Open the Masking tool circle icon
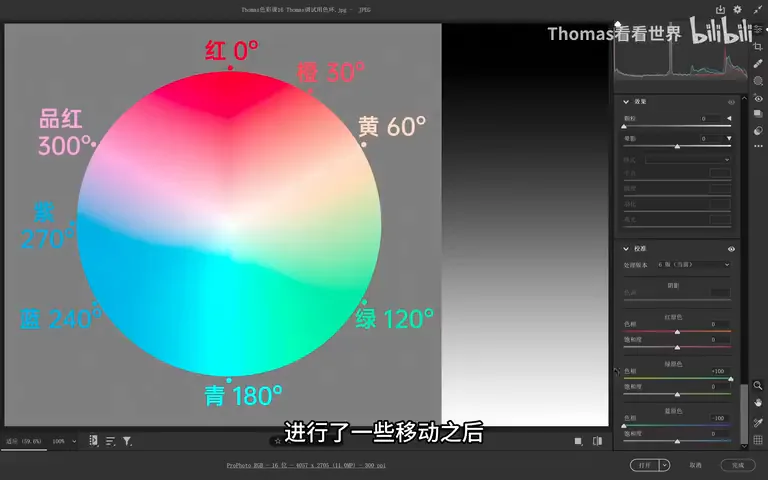The image size is (768, 480). point(758,81)
